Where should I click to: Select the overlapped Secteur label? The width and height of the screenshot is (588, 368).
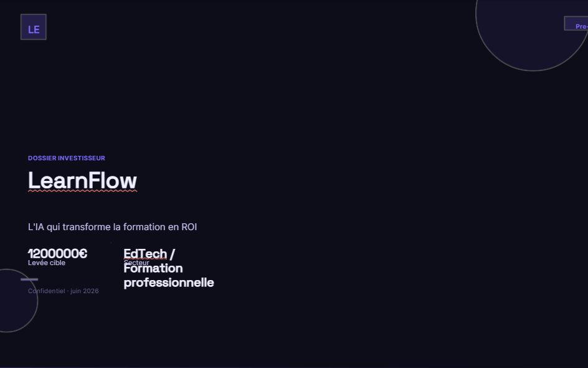click(136, 263)
